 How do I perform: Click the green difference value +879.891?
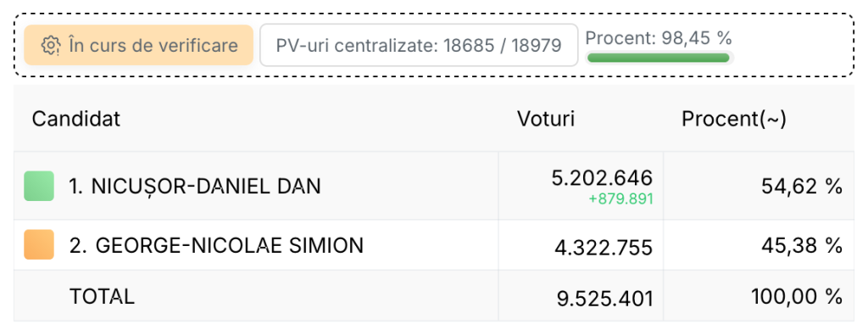pyautogui.click(x=621, y=199)
